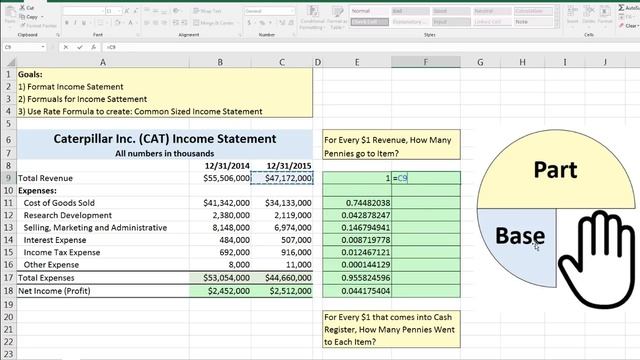Click the Orientation text-angle icon
640x360 pixels.
click(177, 11)
